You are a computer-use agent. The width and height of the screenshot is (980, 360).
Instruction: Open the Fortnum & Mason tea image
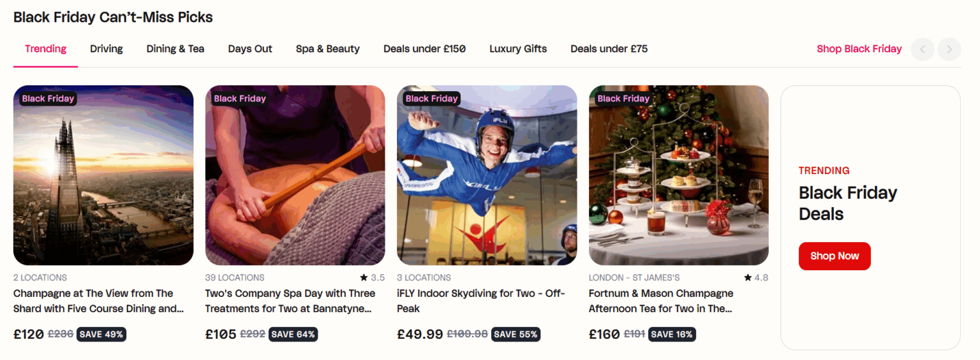(678, 175)
